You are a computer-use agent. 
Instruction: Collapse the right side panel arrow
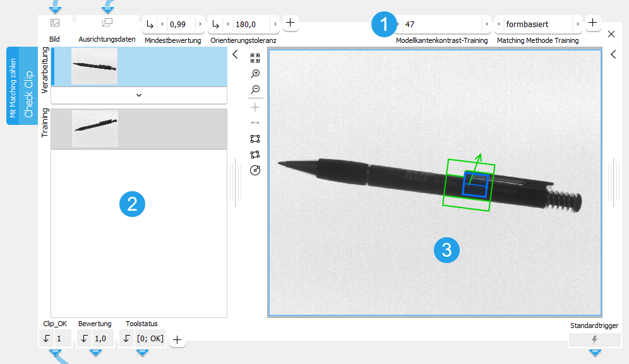[613, 55]
